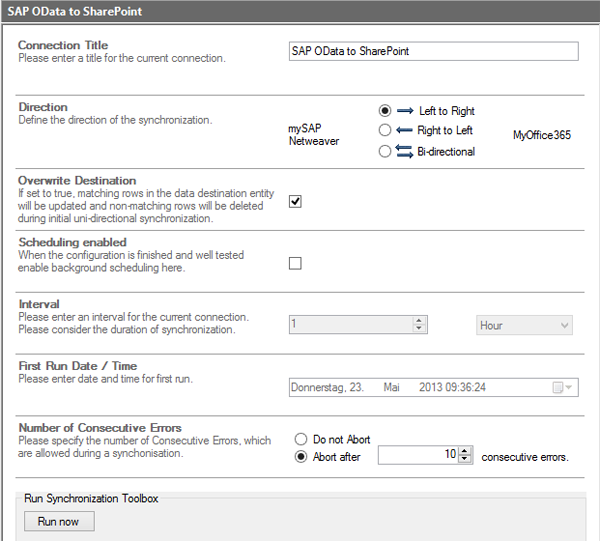600x541 pixels.
Task: Decrease consecutive errors count with down arrow
Action: click(465, 460)
